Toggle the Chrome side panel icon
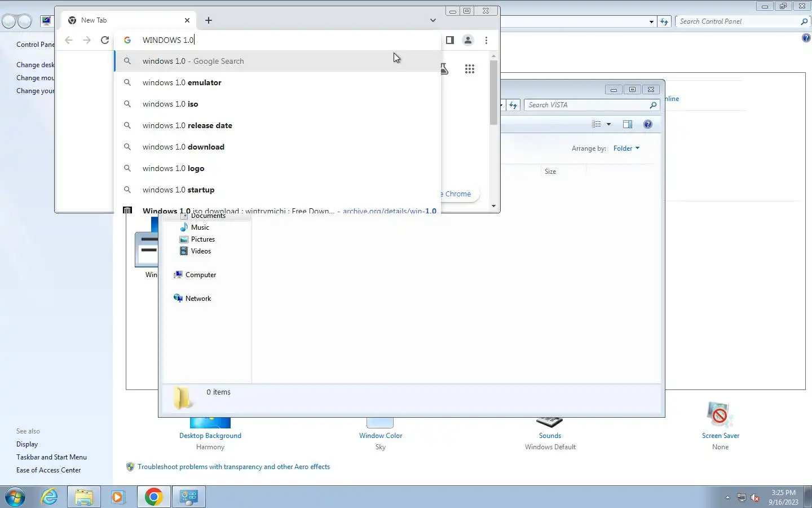This screenshot has width=812, height=508. click(450, 40)
